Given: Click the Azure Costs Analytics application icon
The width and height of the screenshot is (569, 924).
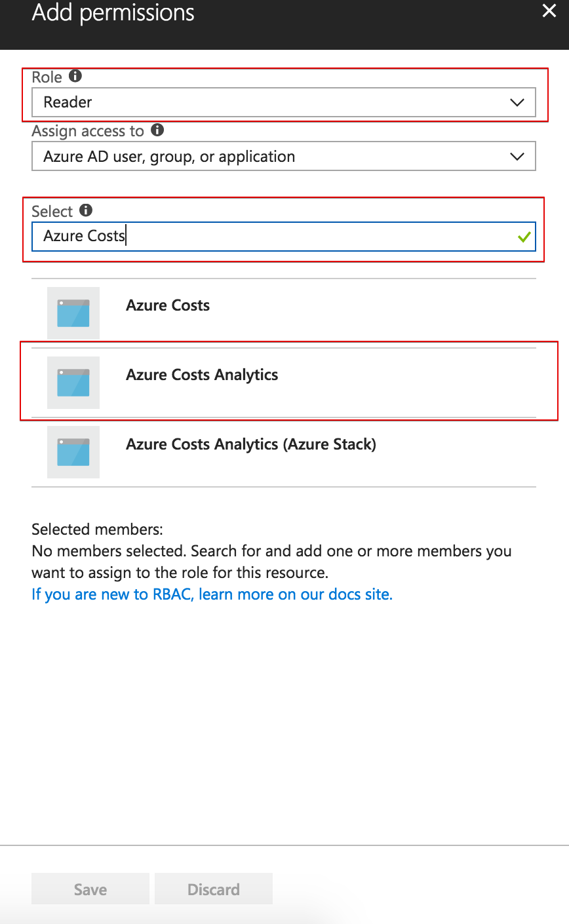Looking at the screenshot, I should click(x=73, y=383).
